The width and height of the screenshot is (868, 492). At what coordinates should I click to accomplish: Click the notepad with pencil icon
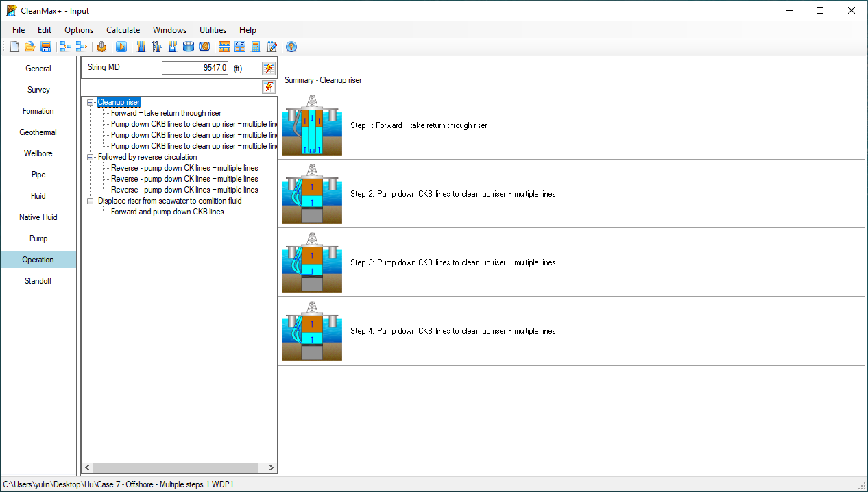click(x=272, y=47)
